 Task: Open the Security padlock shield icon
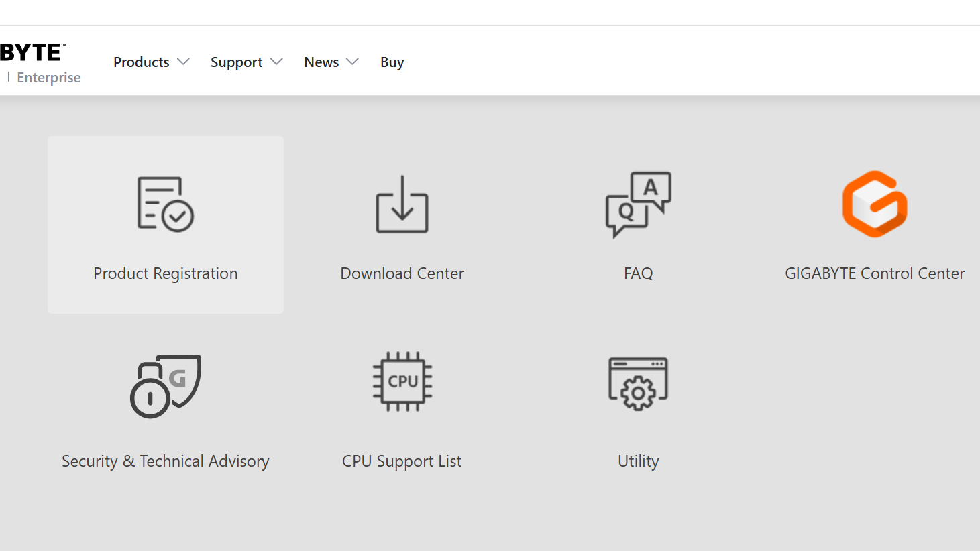pos(166,386)
